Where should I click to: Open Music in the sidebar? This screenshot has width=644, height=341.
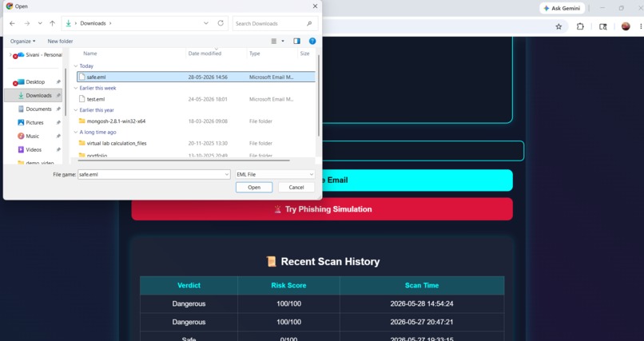[33, 137]
